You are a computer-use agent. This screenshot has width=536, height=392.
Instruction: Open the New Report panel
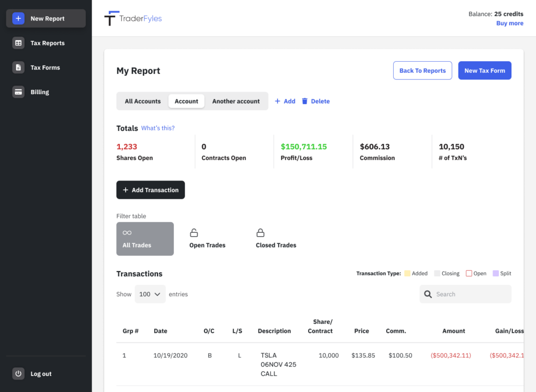[46, 18]
